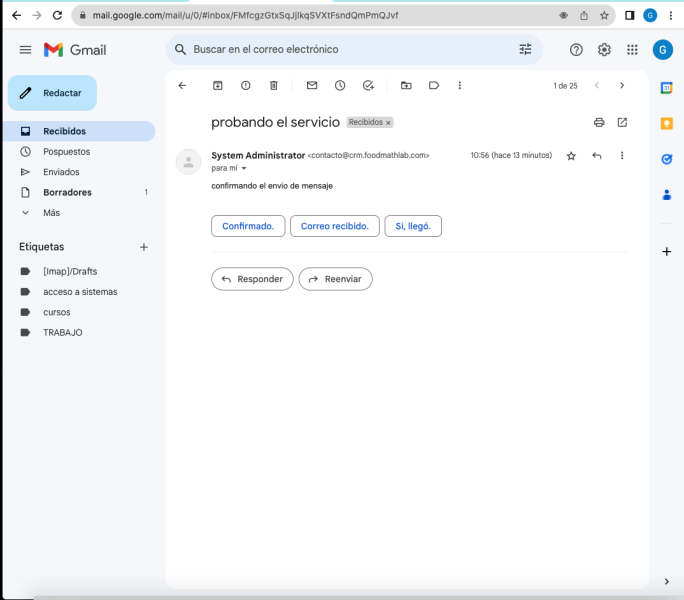
Task: Open Gmail settings gear
Action: [x=604, y=50]
